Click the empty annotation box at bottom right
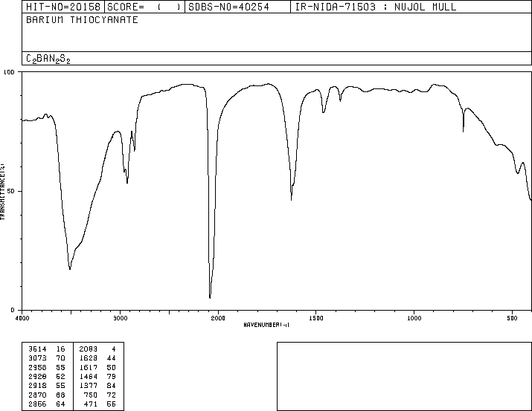 pyautogui.click(x=404, y=376)
